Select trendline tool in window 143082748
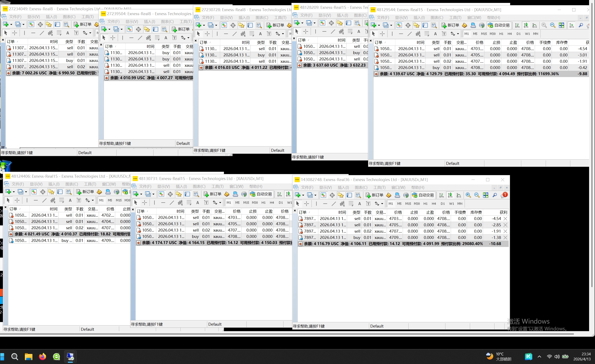Screen dimensions: 595x364 pos(334,204)
